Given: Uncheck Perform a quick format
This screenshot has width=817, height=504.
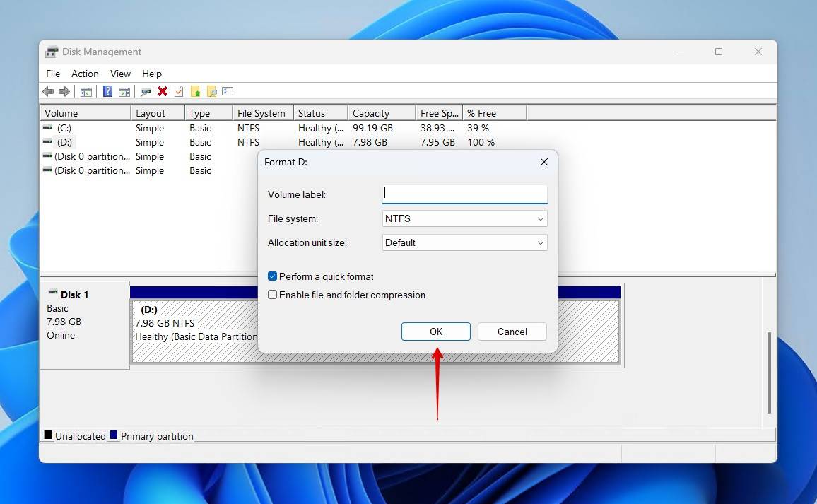Looking at the screenshot, I should click(272, 276).
